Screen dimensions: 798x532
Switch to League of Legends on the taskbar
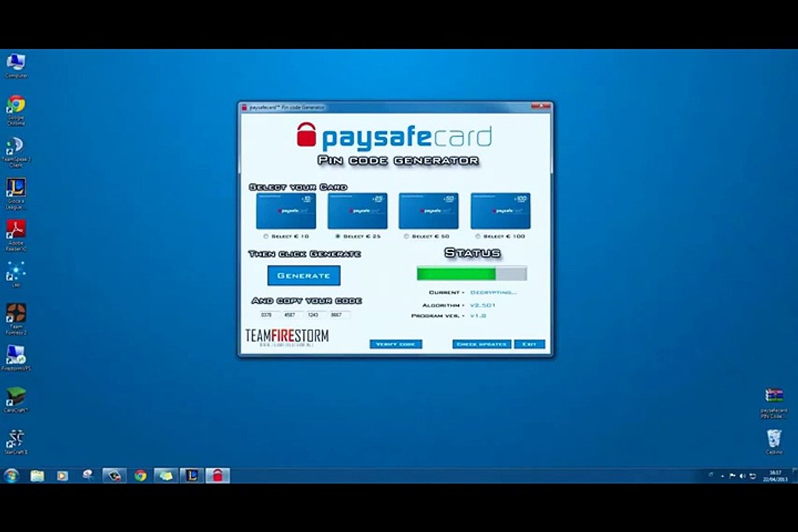tap(192, 476)
